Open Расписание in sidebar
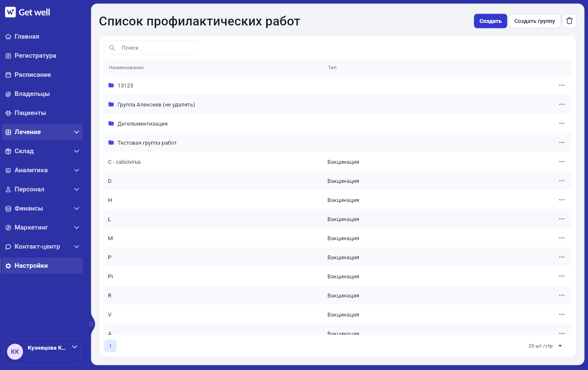Image resolution: width=588 pixels, height=370 pixels. (42, 75)
